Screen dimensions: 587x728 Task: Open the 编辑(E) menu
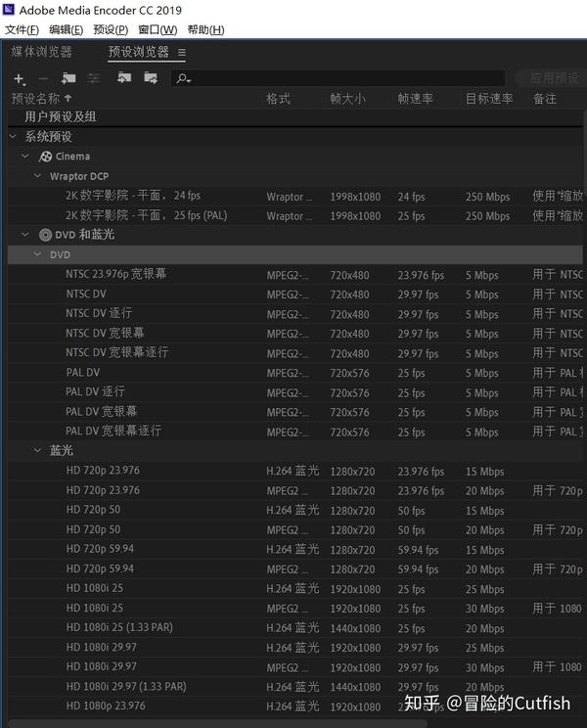(x=66, y=29)
